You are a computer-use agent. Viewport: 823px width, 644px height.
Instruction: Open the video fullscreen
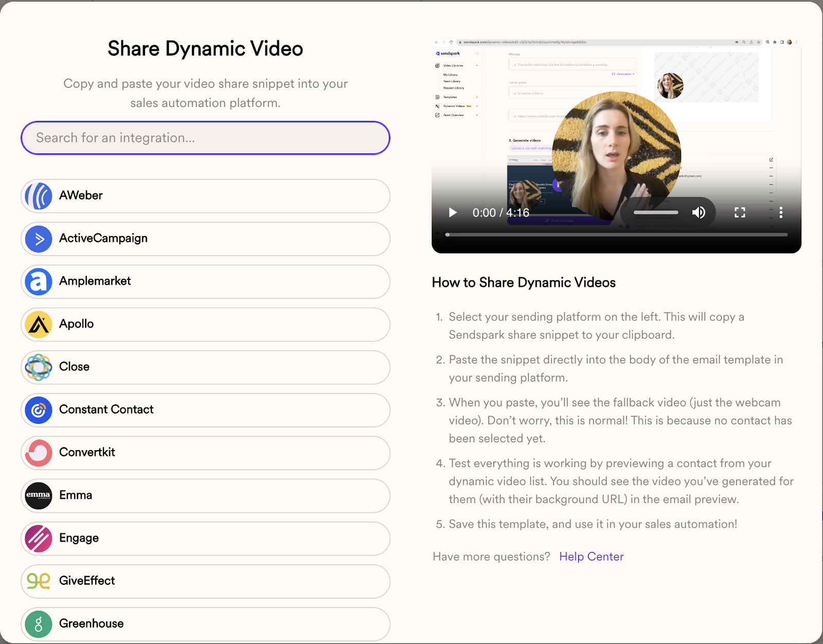coord(740,212)
